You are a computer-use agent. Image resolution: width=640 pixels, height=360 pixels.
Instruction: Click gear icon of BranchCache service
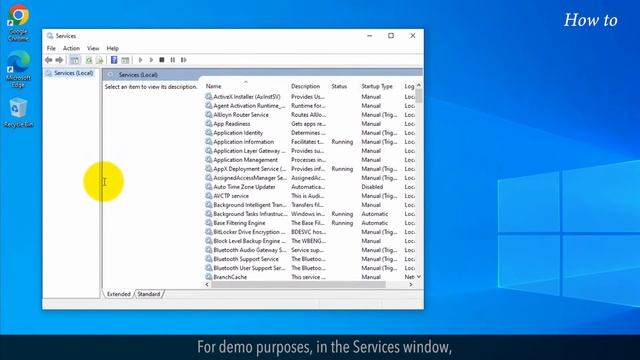pos(209,277)
